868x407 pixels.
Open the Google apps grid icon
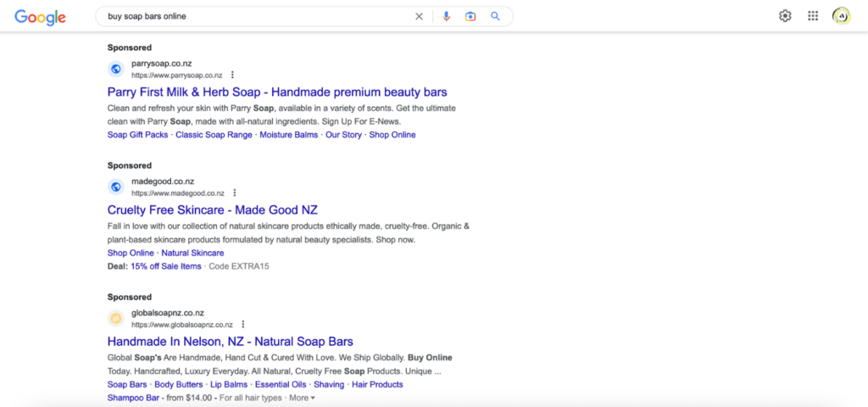pos(813,16)
